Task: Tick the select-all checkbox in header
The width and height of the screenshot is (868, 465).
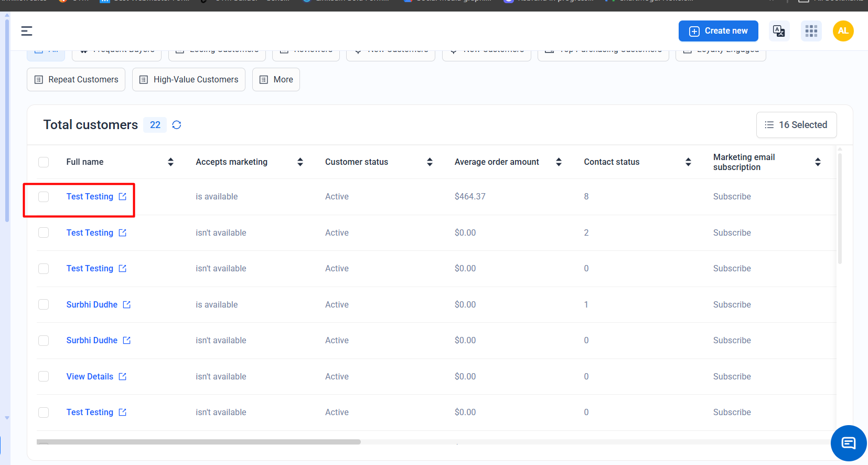Action: click(44, 162)
